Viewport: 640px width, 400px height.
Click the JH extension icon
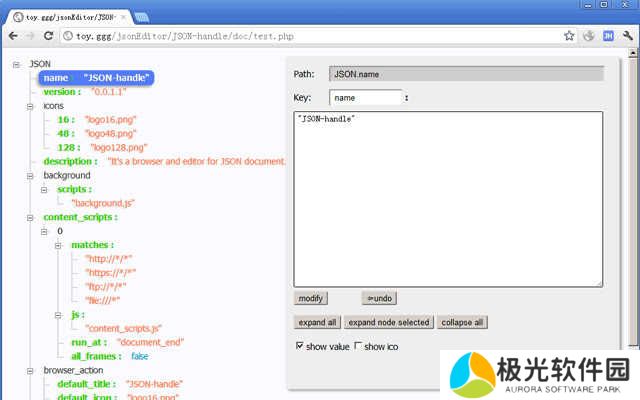tap(607, 36)
